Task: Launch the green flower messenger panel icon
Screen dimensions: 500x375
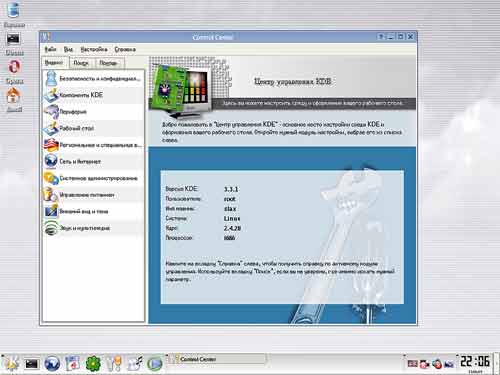Action: 93,363
